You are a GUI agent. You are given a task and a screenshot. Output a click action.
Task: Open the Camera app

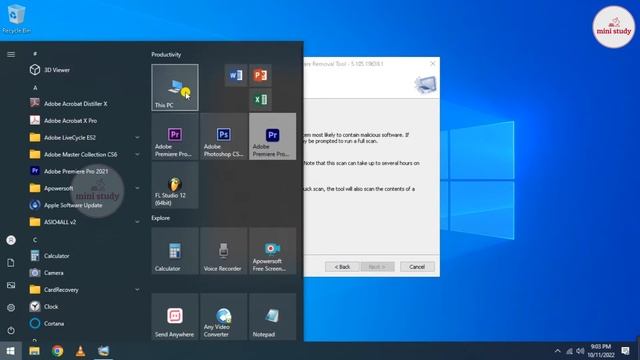85,273
